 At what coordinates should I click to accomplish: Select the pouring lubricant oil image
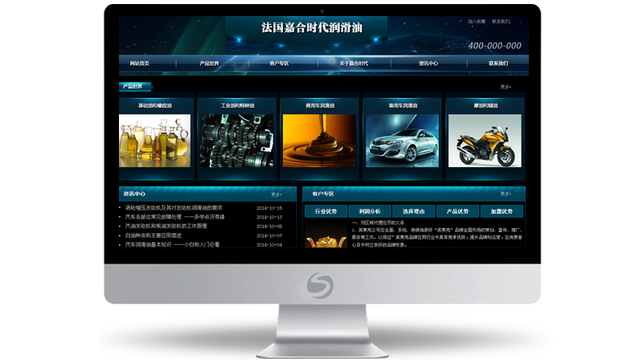pos(319,140)
